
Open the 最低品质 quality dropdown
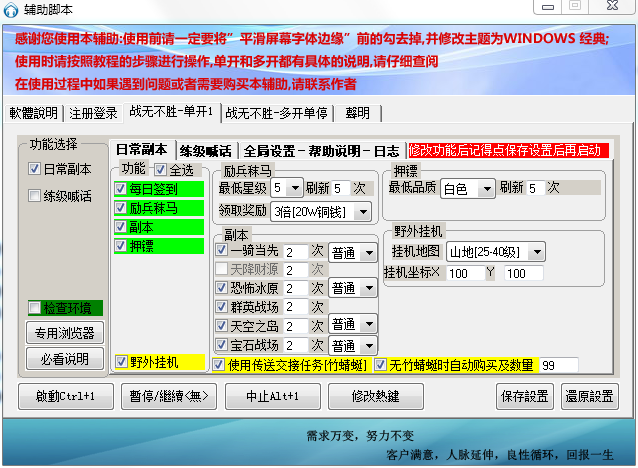pos(486,188)
